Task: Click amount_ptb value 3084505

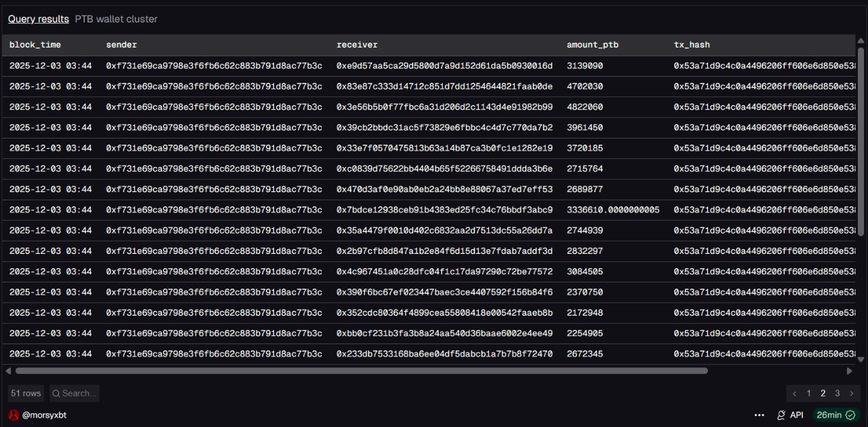Action: [585, 272]
